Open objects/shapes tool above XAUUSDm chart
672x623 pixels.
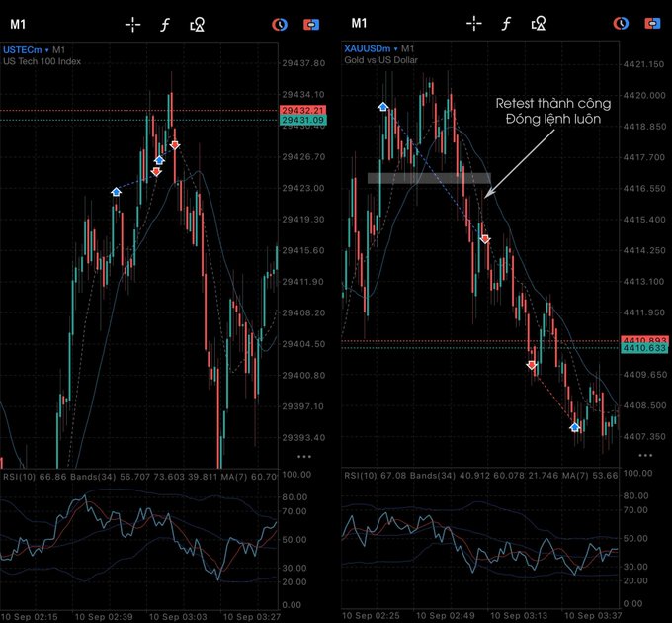tap(539, 23)
